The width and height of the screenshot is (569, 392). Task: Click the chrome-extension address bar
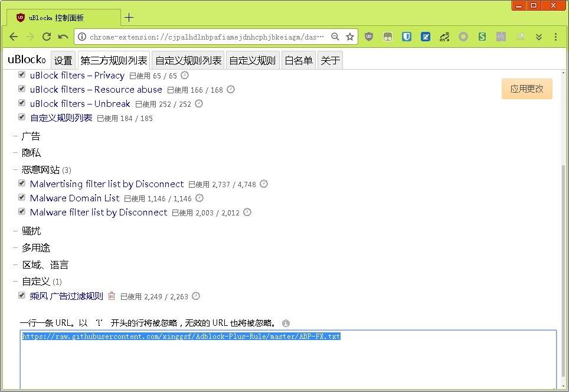[207, 37]
